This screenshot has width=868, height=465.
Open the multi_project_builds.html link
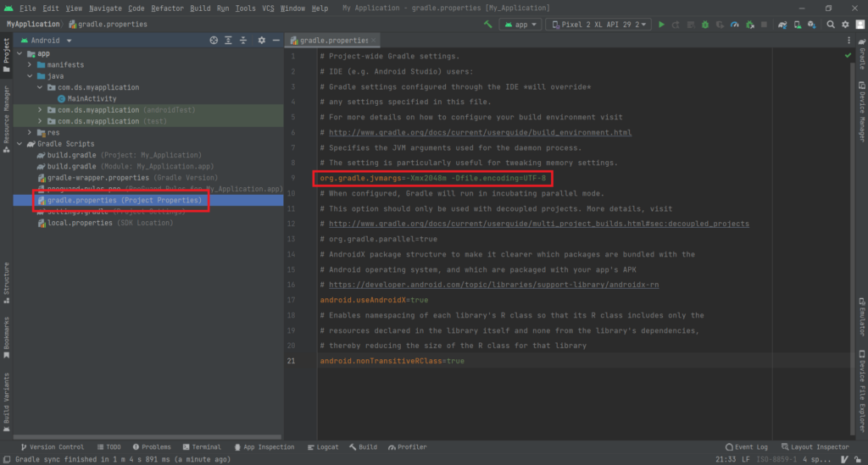pos(538,224)
